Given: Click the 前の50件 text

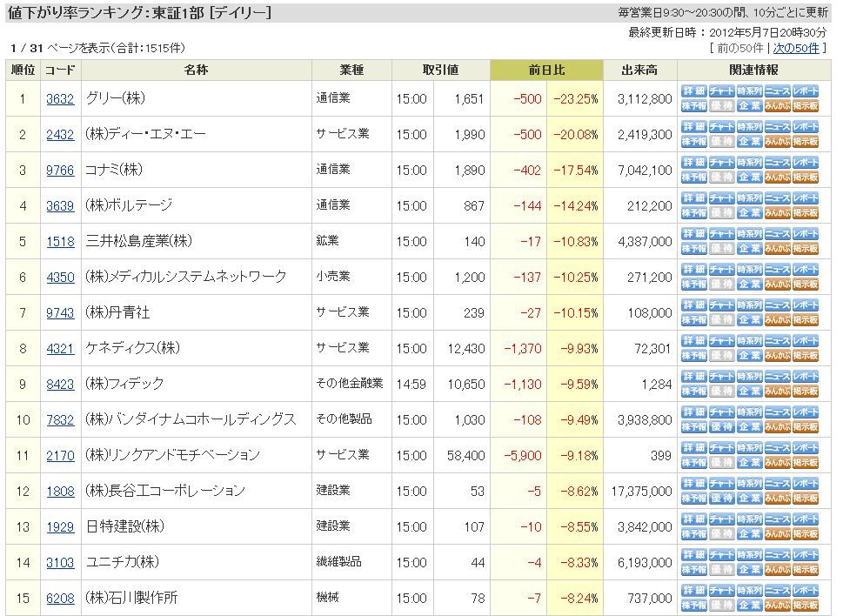Looking at the screenshot, I should click(740, 48).
